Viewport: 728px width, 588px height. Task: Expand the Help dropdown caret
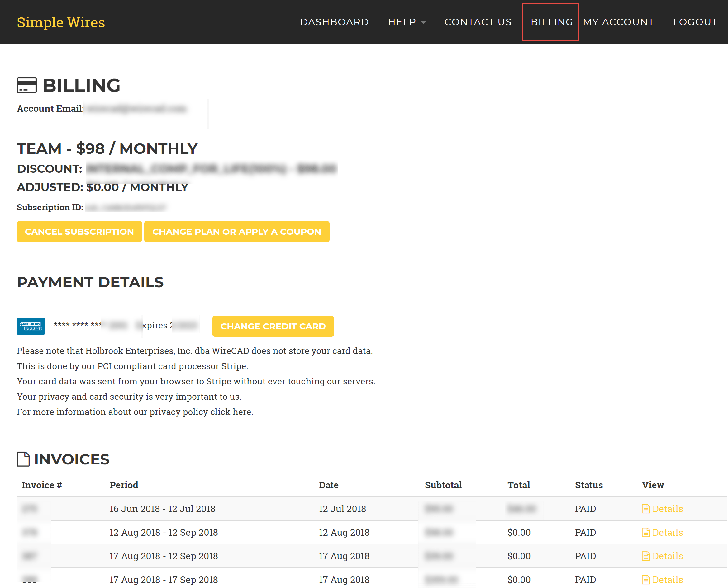pos(423,23)
